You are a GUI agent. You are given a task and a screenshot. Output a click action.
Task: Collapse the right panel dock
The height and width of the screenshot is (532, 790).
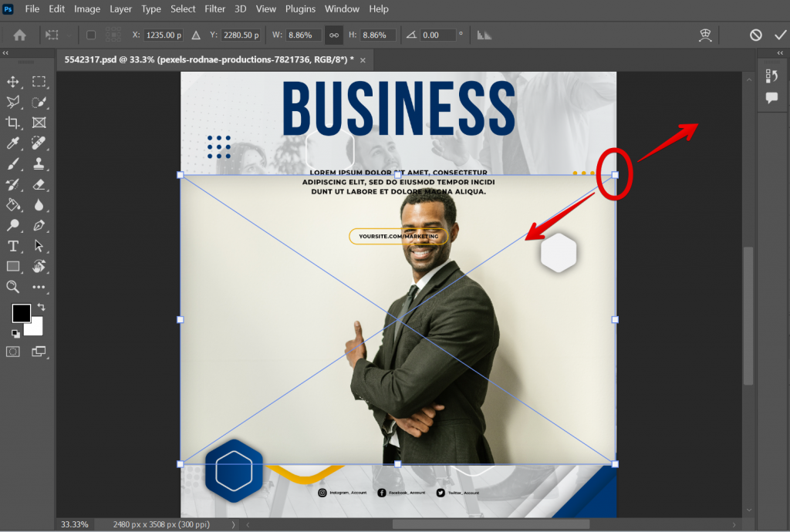781,52
